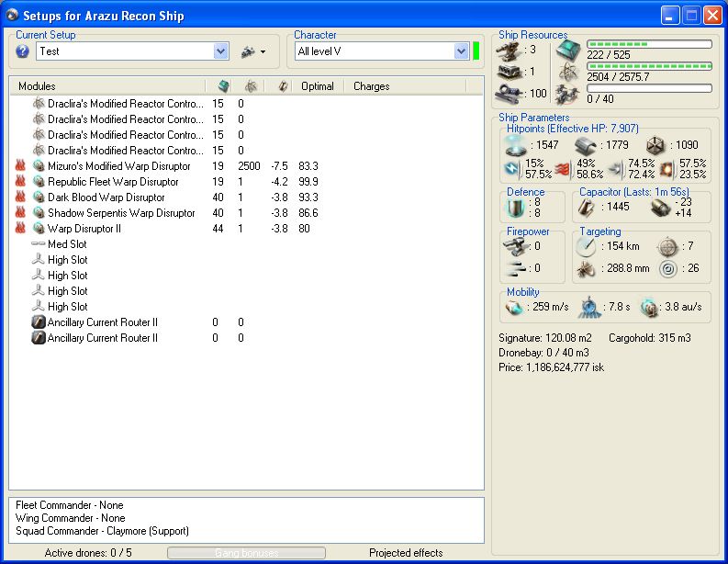Click the CPU column header icon
Image resolution: width=728 pixels, height=564 pixels.
[x=224, y=86]
